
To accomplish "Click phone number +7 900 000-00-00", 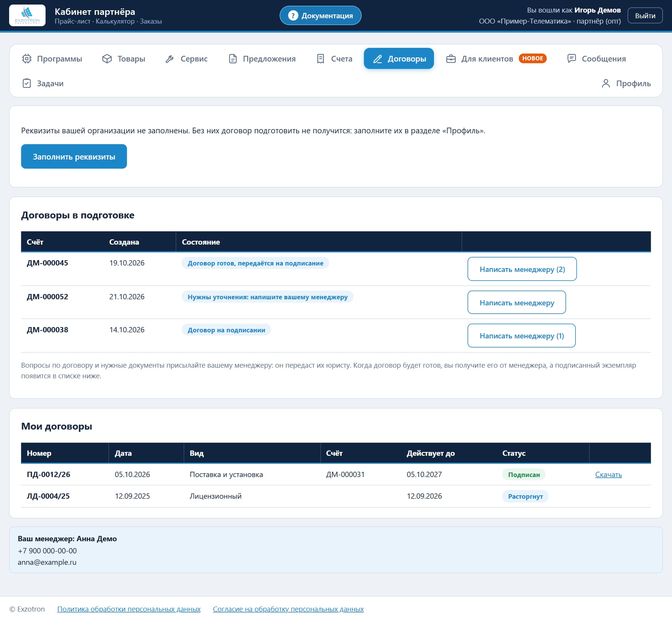I will [47, 551].
